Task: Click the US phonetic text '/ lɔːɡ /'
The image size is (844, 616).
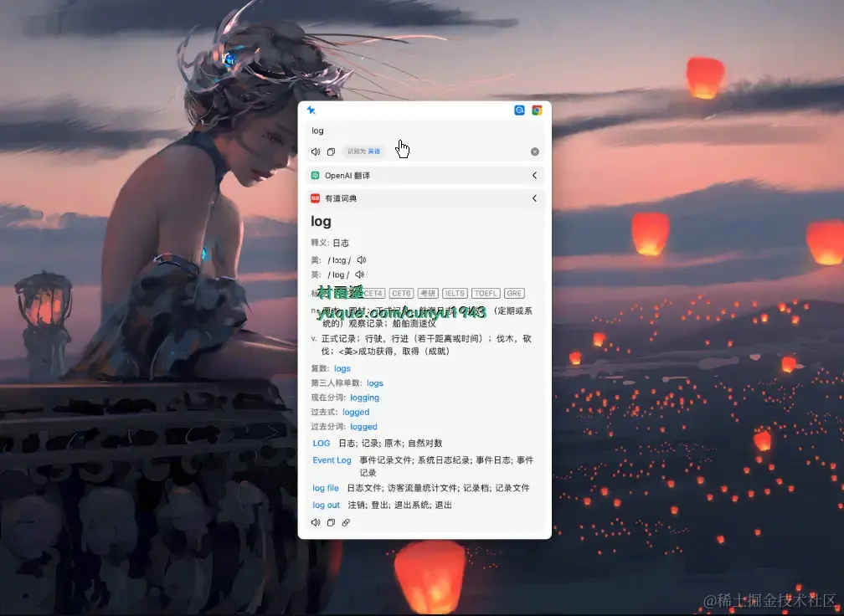Action: [x=339, y=260]
